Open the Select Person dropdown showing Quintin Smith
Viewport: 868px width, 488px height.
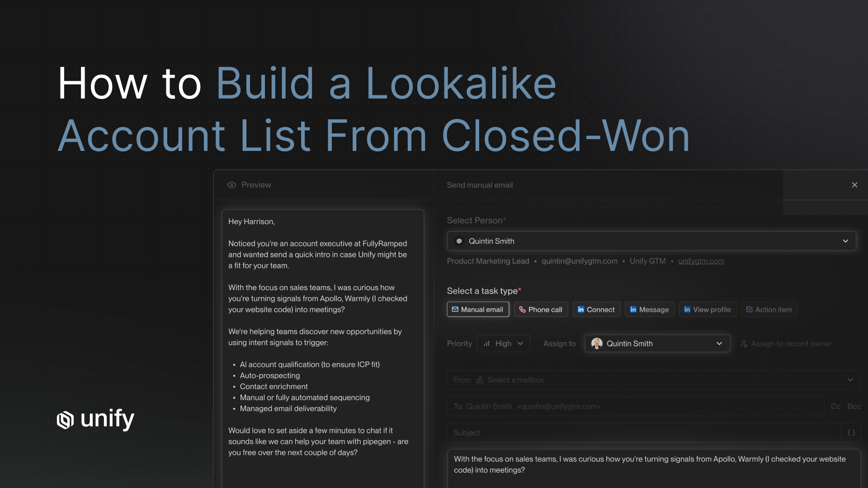(x=651, y=241)
